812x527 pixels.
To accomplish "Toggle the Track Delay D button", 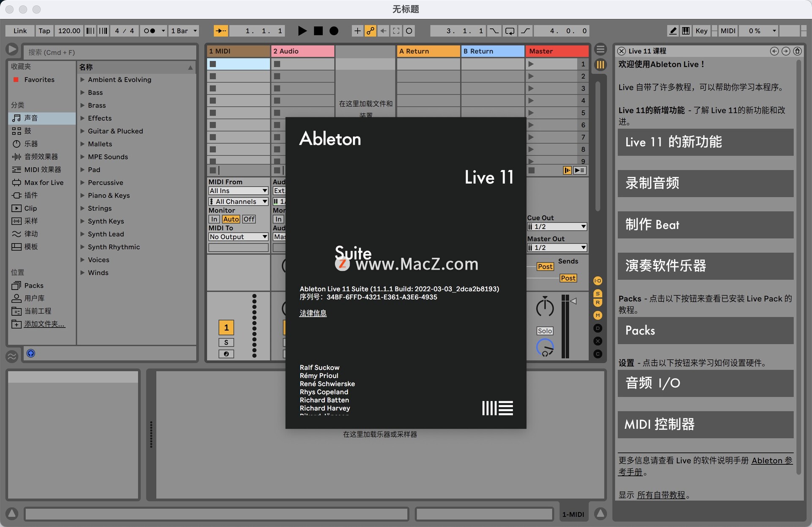I will (x=598, y=328).
